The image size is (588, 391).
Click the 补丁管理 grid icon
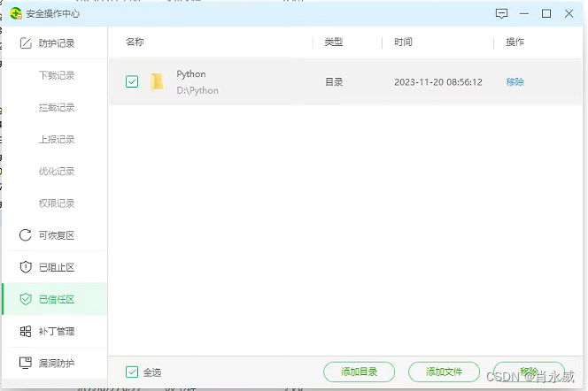tap(25, 331)
